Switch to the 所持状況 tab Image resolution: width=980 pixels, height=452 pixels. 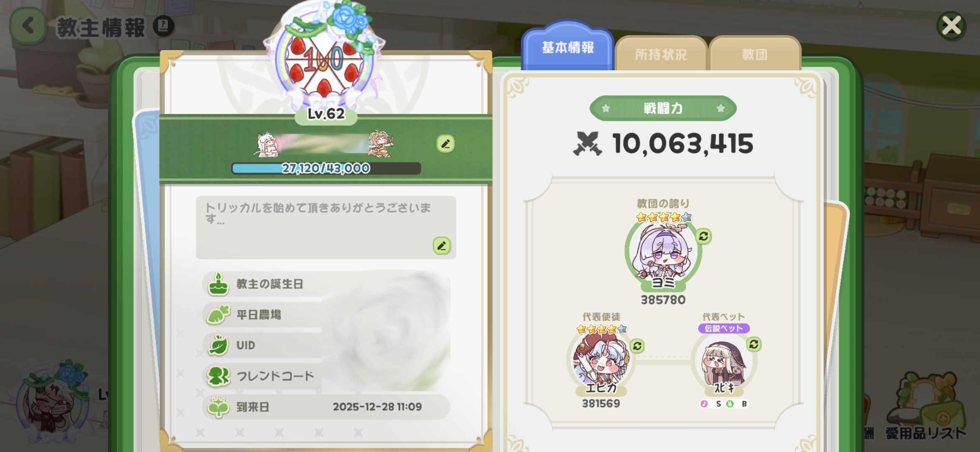[661, 54]
